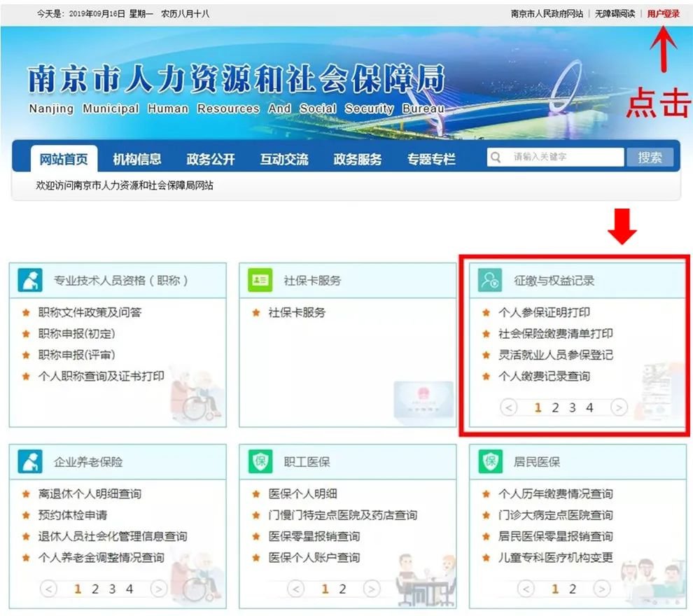Open 灵活就业人员参保登记
The image size is (693, 616).
[x=556, y=355]
